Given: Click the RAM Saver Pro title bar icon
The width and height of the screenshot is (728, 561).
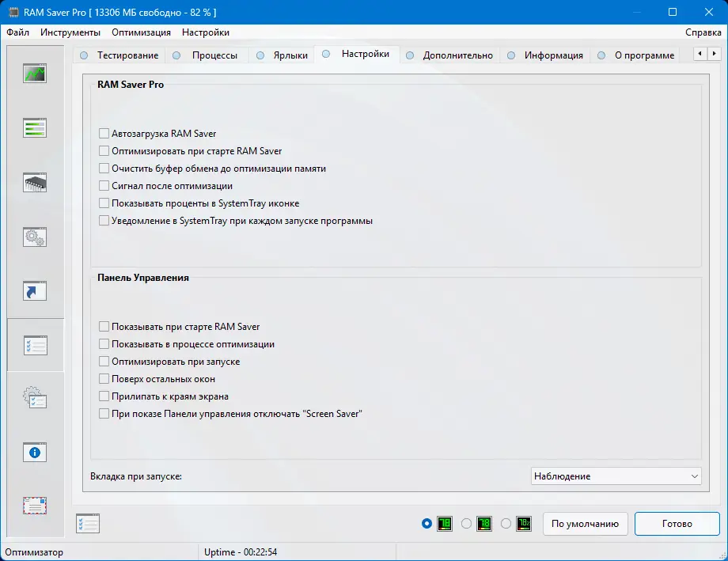Looking at the screenshot, I should point(13,13).
